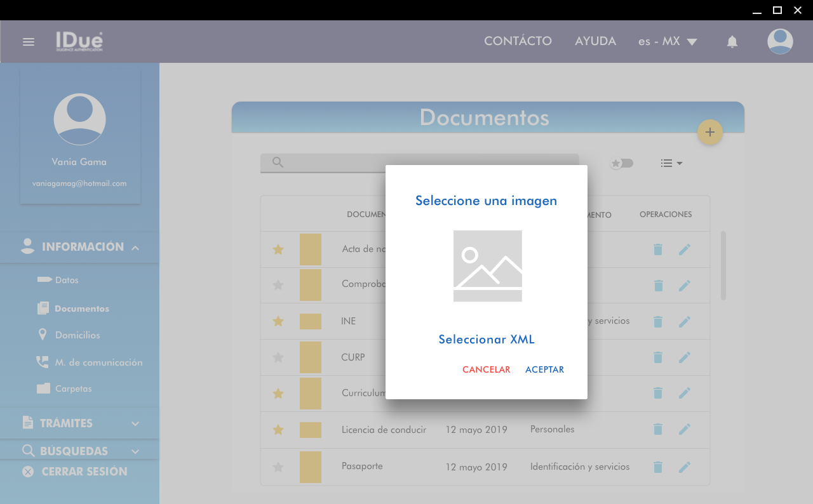Toggle the favorites filter switch
Viewport: 813px width, 504px height.
click(621, 163)
